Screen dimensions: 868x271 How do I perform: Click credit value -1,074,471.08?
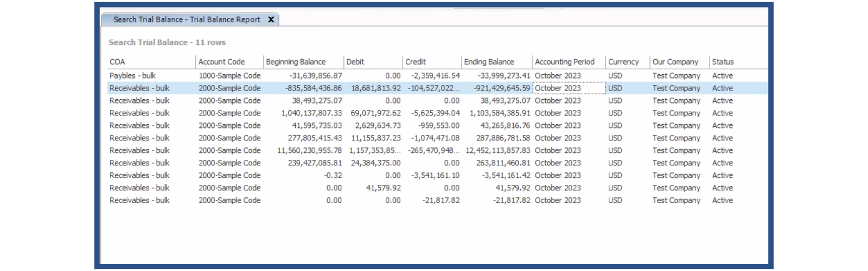tap(435, 138)
